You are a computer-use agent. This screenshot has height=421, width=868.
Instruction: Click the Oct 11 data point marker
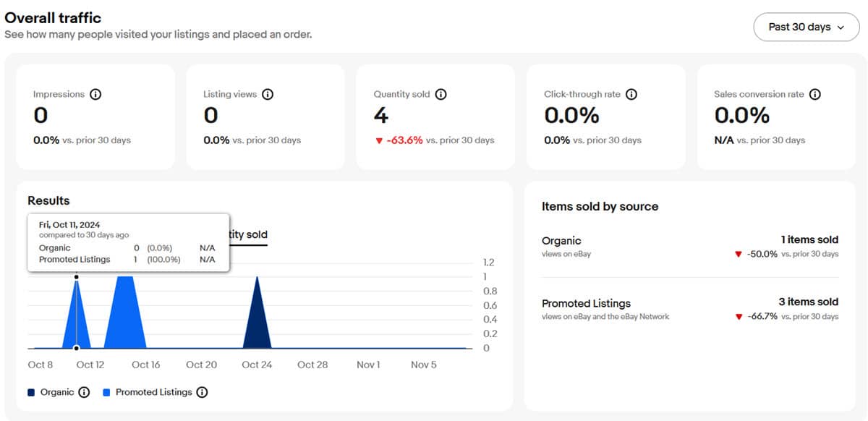(77, 277)
